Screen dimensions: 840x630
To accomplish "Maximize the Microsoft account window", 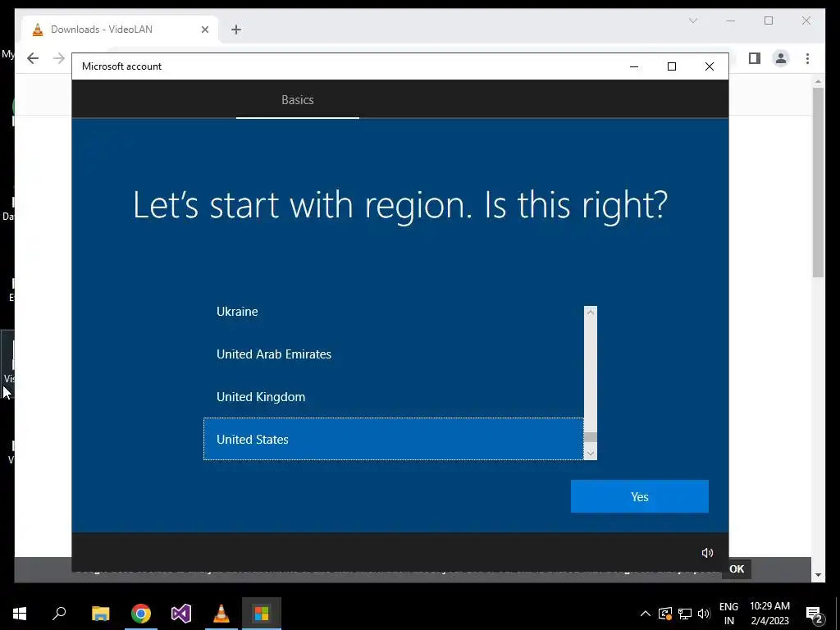I will coord(671,66).
